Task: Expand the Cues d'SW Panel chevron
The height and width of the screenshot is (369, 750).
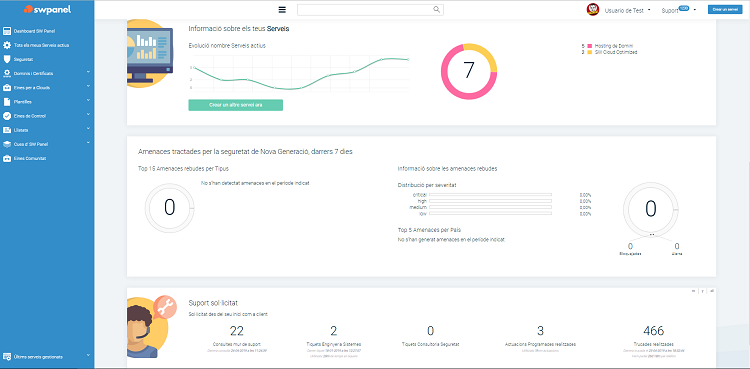Action: 88,143
